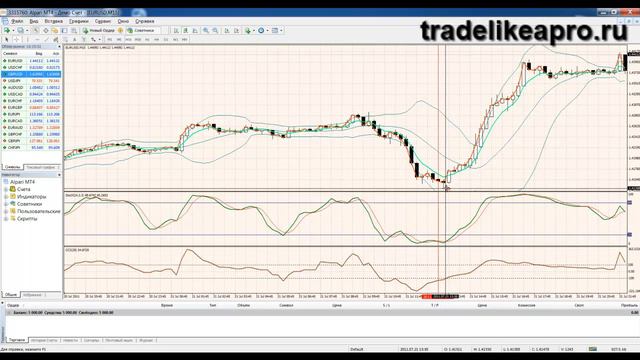Screen dimensions: 640x360
Task: Select the Cursor arrow tool
Action: [x=6, y=40]
